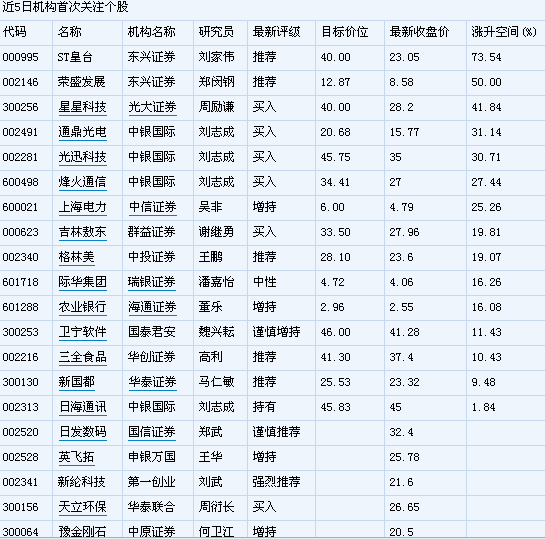Open the 际华集团 stock link

[83, 282]
